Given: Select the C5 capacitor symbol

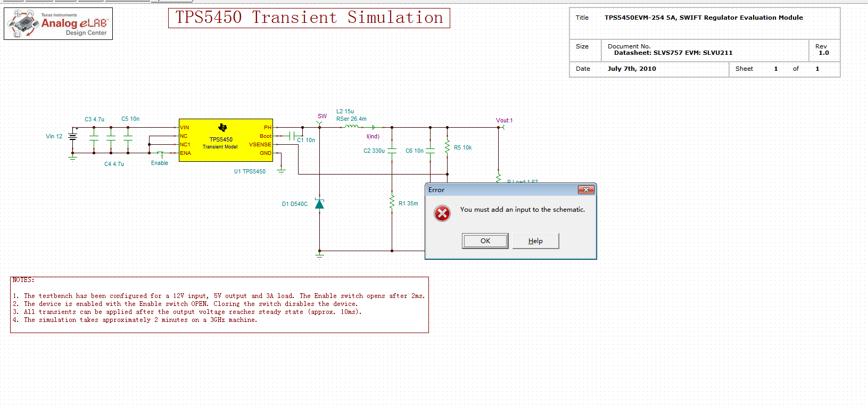Looking at the screenshot, I should [x=128, y=137].
